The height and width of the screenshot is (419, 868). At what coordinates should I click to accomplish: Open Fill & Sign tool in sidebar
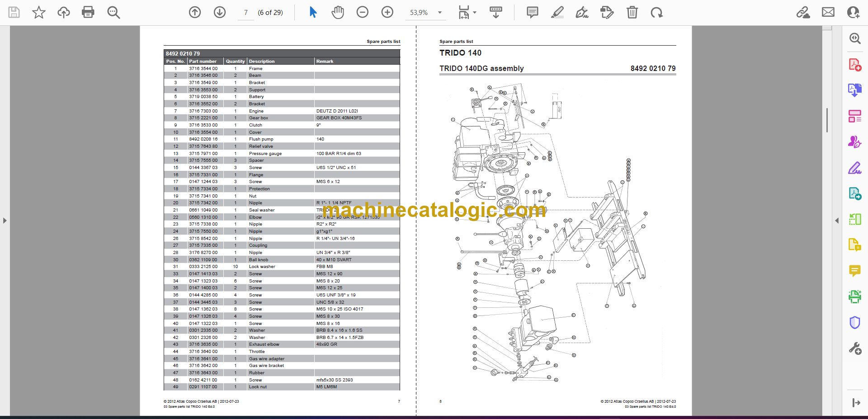[855, 168]
